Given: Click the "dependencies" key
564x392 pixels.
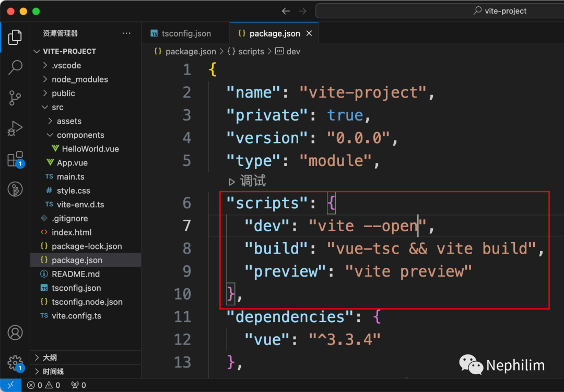Looking at the screenshot, I should point(290,317).
